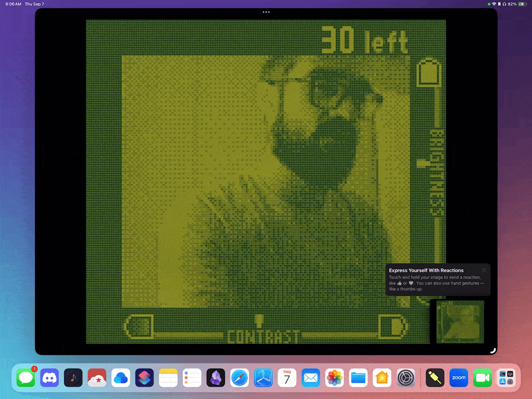Tap the brightness icon above the slider
Viewport: 532px width, 399px height.
tap(428, 73)
